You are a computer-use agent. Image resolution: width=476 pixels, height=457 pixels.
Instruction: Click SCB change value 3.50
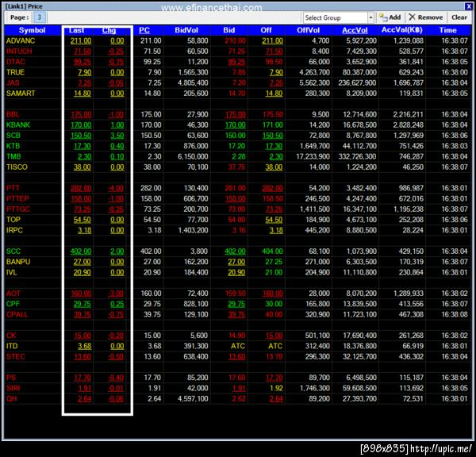click(117, 136)
